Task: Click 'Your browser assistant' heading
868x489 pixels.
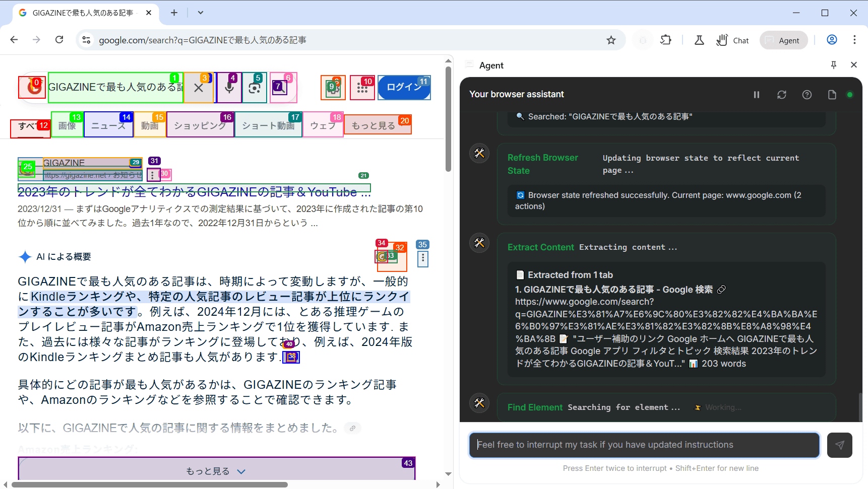Action: (x=517, y=94)
